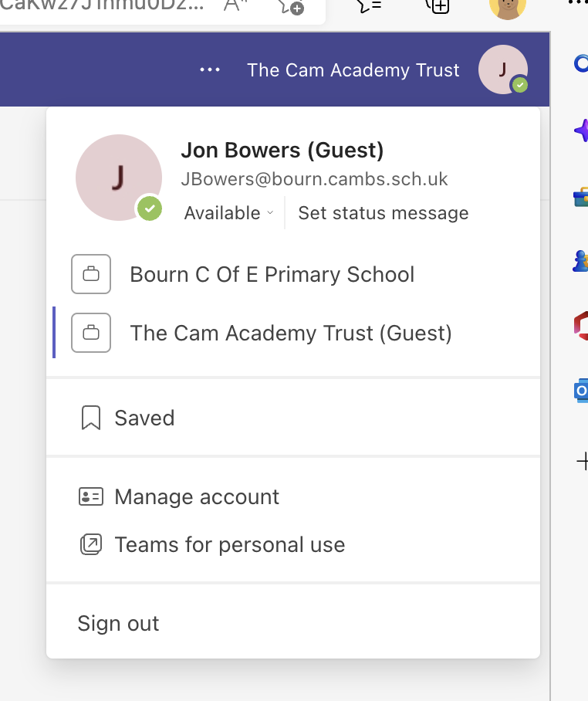Open browser Collections icon

point(438,5)
